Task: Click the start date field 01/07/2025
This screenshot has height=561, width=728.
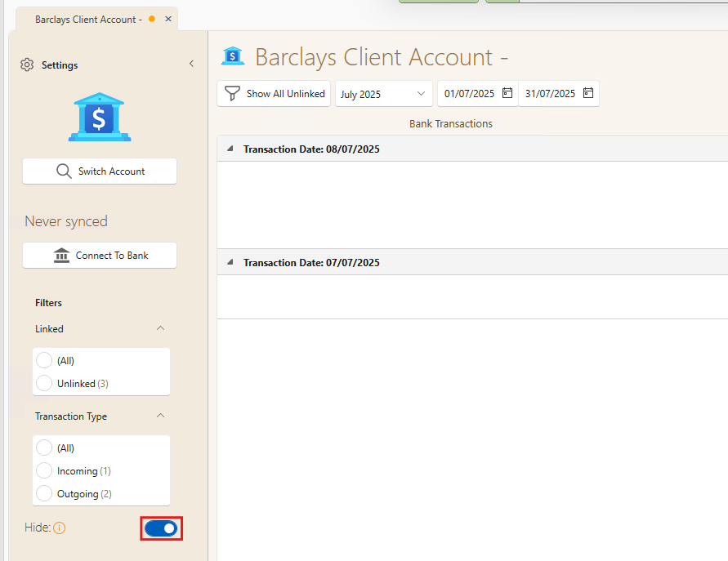Action: coord(478,94)
